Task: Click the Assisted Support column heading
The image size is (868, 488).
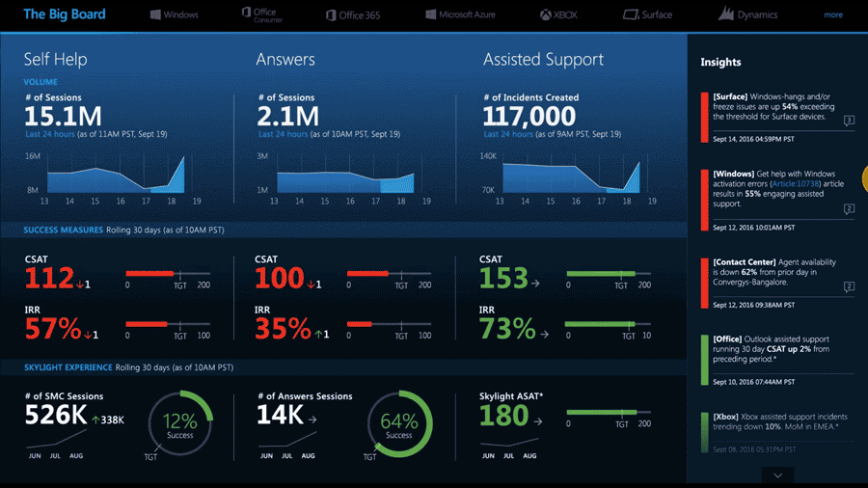Action: coord(543,59)
